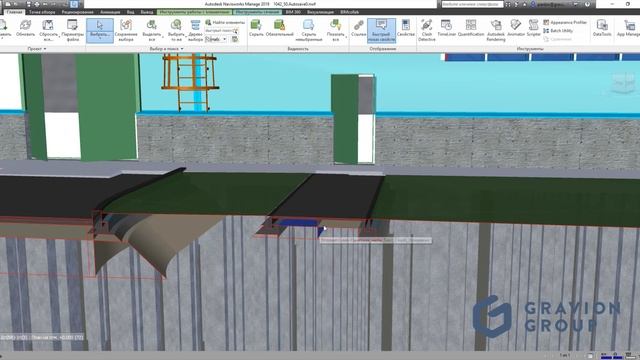
Task: Click Найти элементы (Find items)
Action: 225,22
